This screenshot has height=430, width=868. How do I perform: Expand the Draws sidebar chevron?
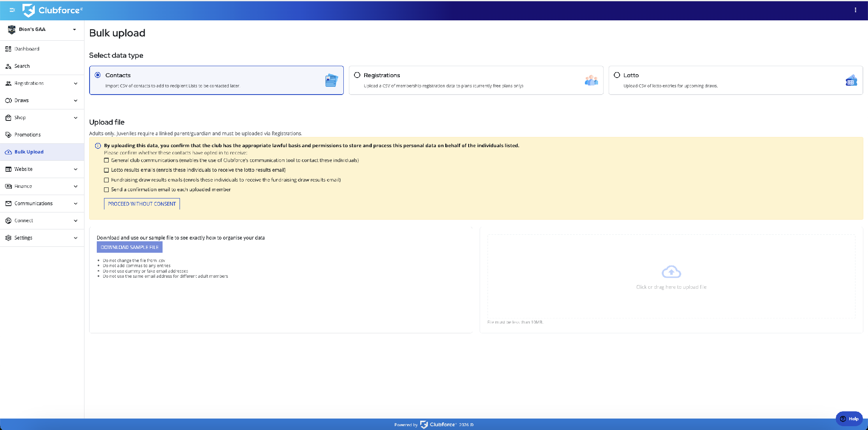76,101
